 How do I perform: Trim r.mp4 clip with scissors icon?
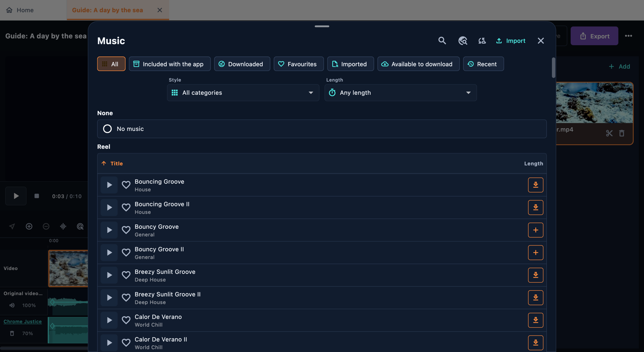click(x=609, y=133)
